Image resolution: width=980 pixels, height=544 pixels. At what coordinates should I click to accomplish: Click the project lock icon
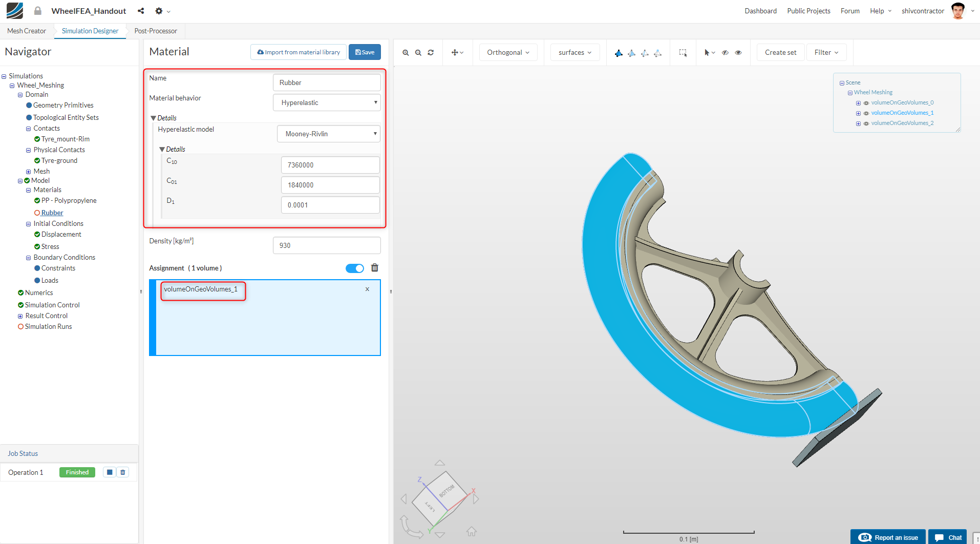[38, 11]
